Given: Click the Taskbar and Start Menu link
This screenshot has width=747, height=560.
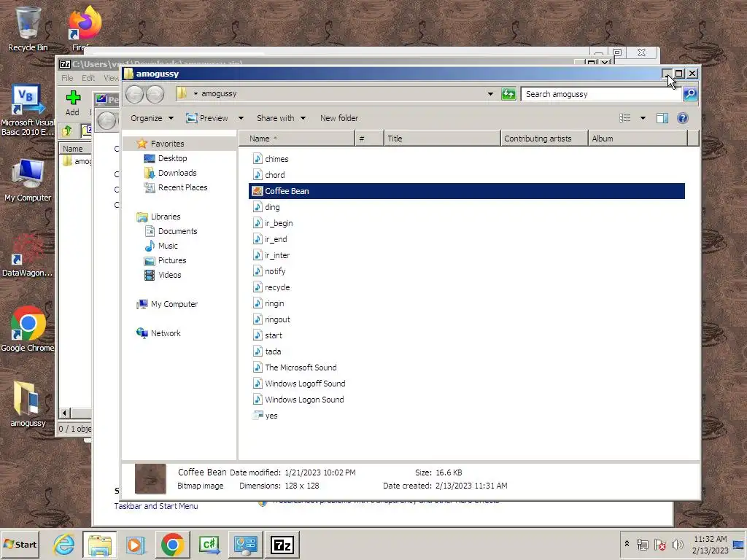Looking at the screenshot, I should pyautogui.click(x=156, y=506).
